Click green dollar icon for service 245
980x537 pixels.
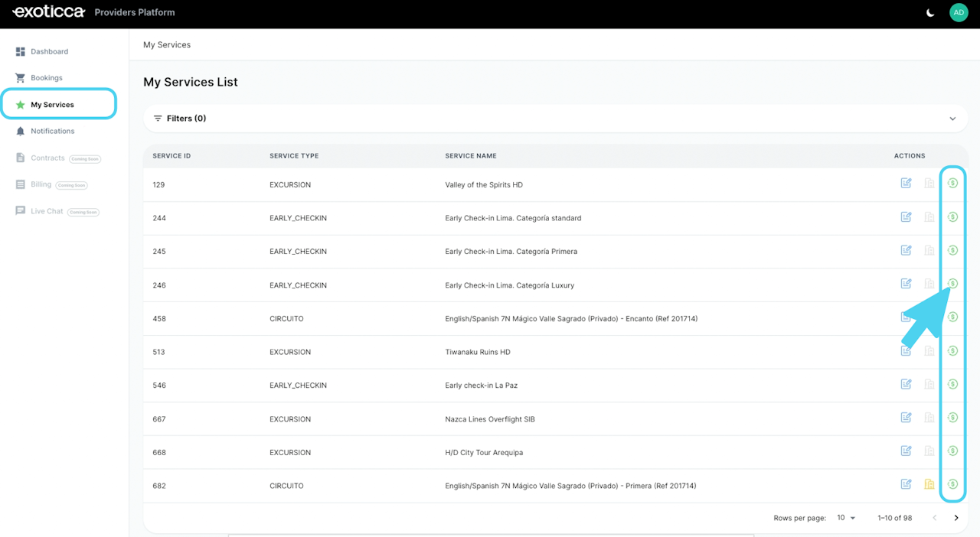coord(952,250)
